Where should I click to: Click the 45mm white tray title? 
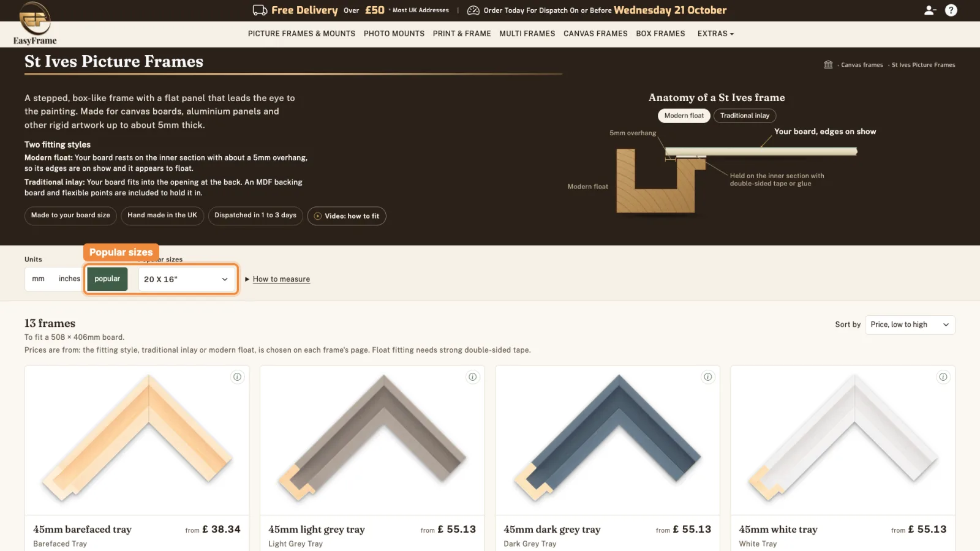(778, 530)
